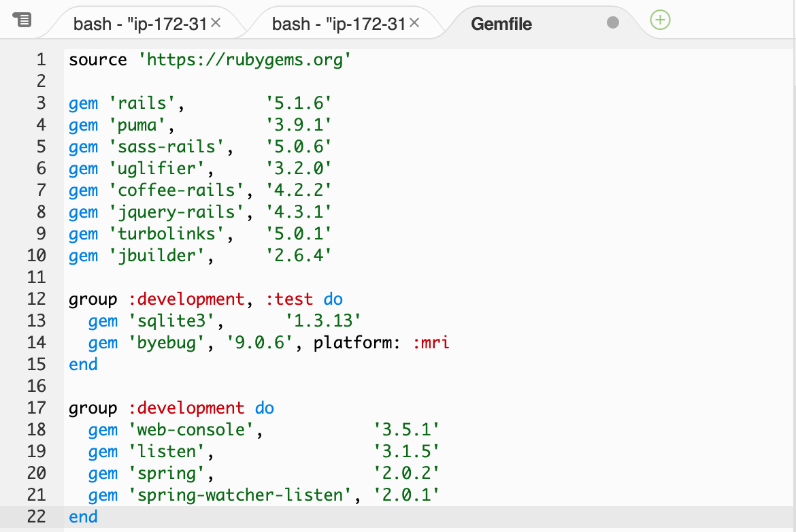
Task: Click the 'source' keyword on line 1
Action: tap(98, 61)
